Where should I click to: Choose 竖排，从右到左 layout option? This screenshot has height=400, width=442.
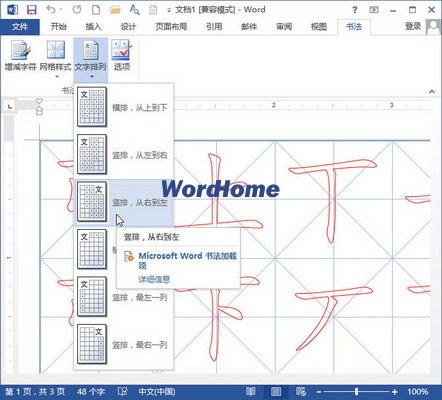pos(124,202)
